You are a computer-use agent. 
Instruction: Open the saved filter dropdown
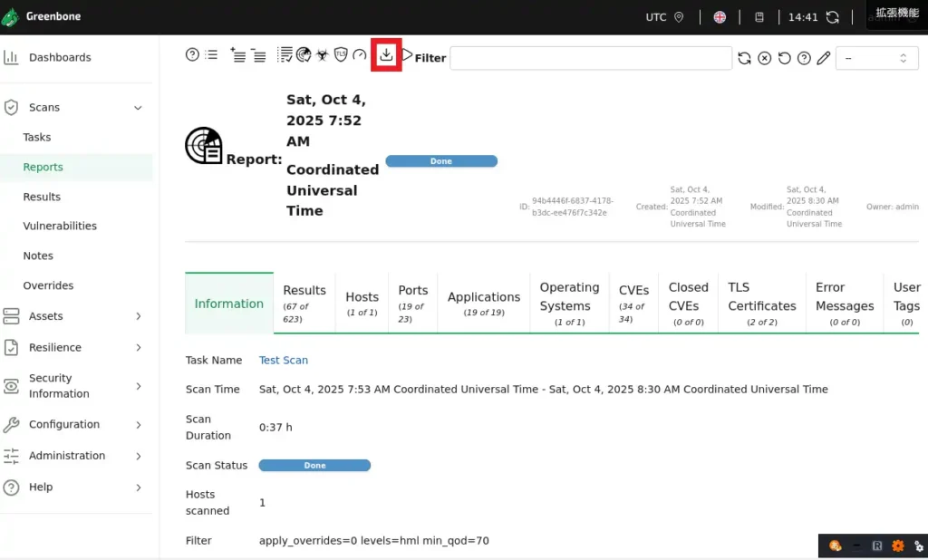[x=875, y=58]
